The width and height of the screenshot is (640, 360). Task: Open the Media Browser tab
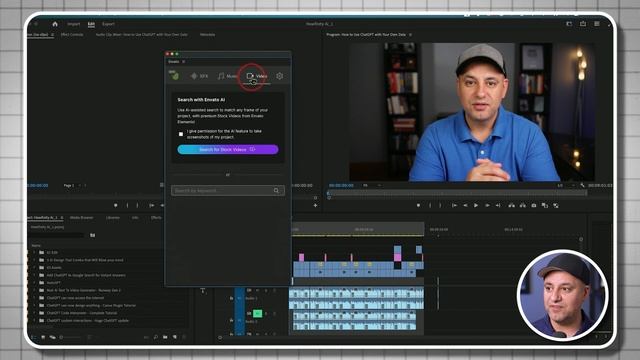[x=82, y=218]
